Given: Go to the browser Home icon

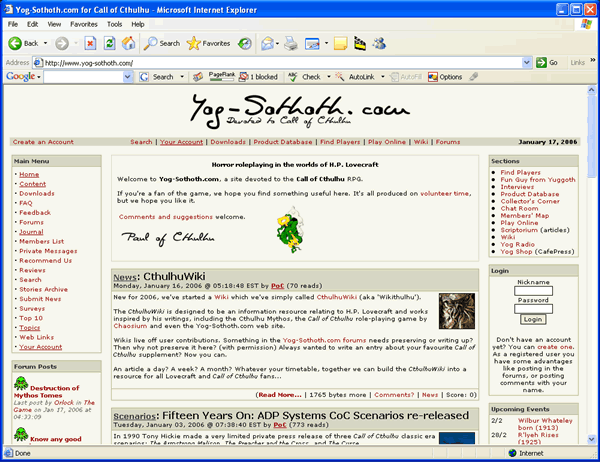Looking at the screenshot, I should (x=129, y=43).
